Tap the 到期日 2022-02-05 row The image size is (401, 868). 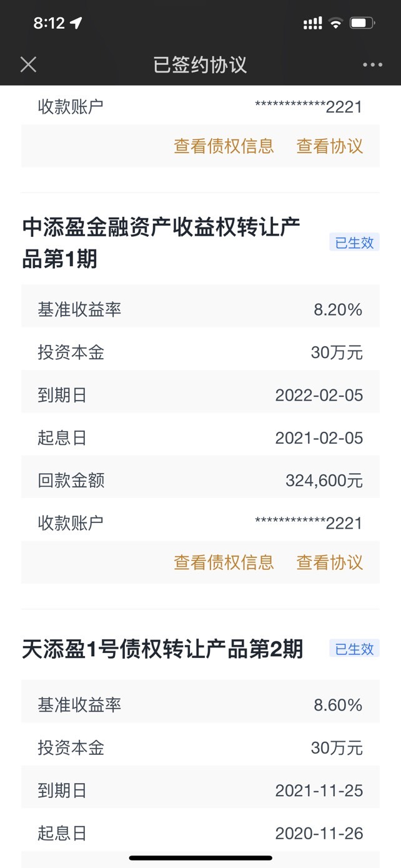[x=200, y=395]
